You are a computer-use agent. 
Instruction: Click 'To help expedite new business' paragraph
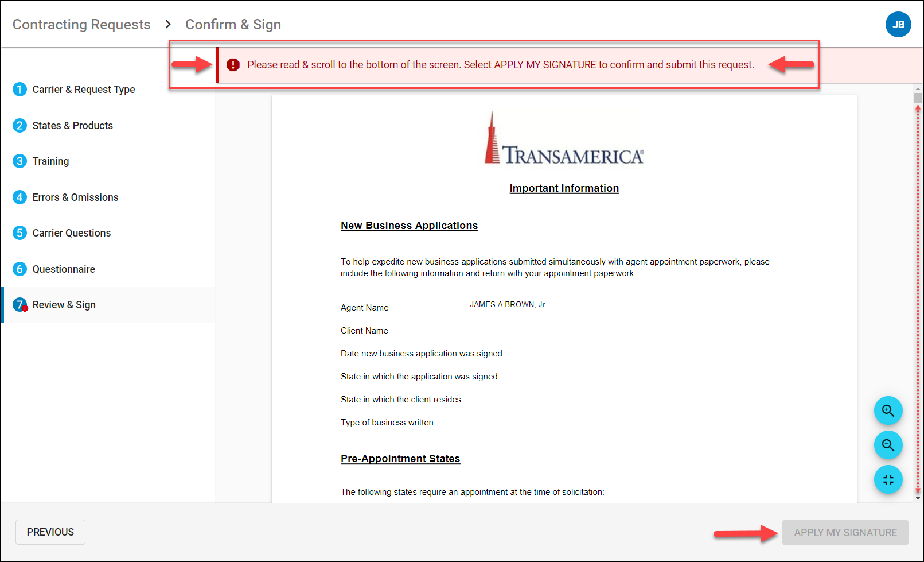pos(555,268)
